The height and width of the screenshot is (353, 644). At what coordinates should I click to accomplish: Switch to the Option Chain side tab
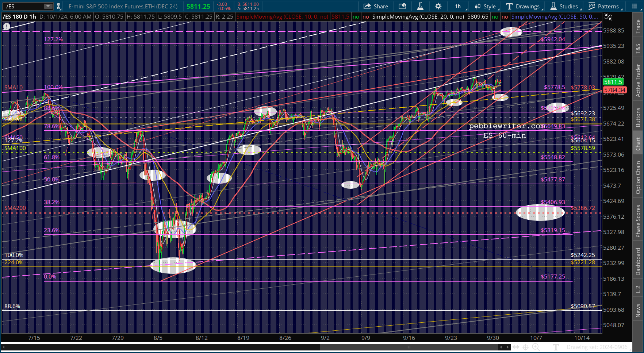tap(638, 177)
